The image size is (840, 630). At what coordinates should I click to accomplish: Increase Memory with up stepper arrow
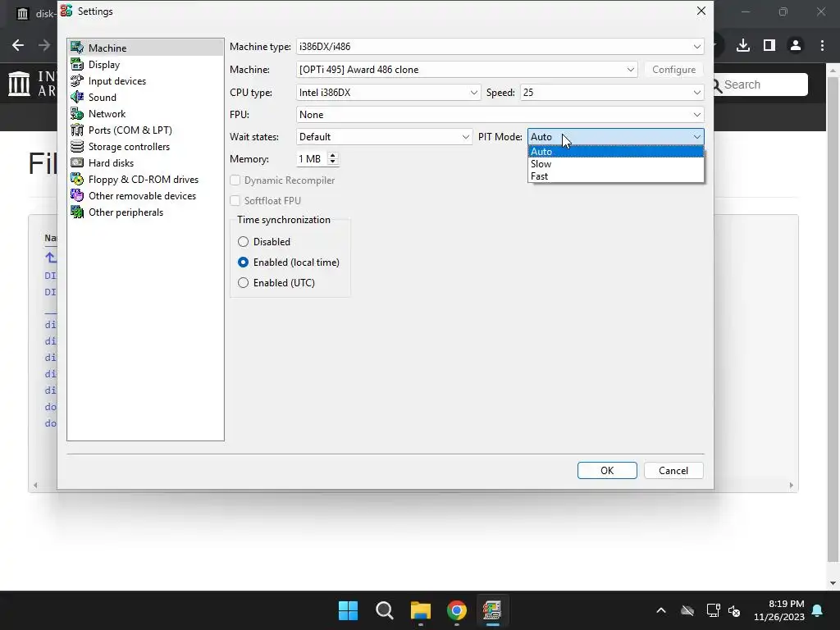[x=333, y=155]
